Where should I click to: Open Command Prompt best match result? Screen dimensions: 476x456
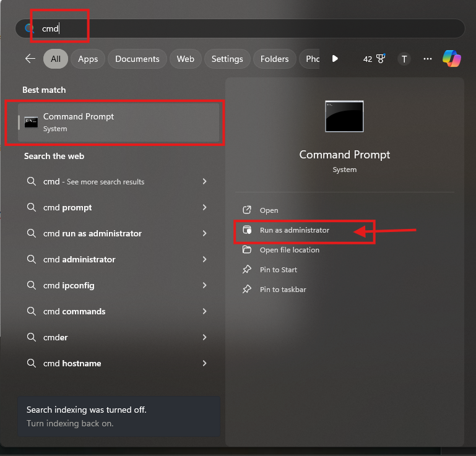pos(119,123)
